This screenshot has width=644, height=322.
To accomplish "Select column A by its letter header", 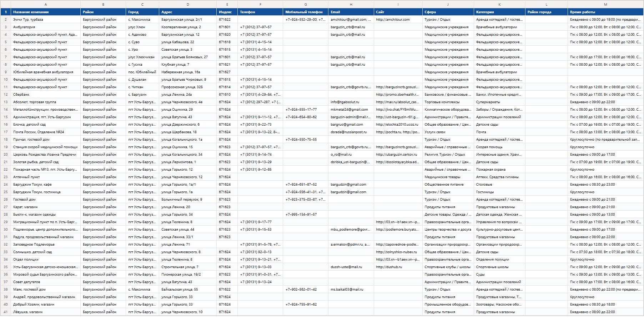I will pos(46,4).
